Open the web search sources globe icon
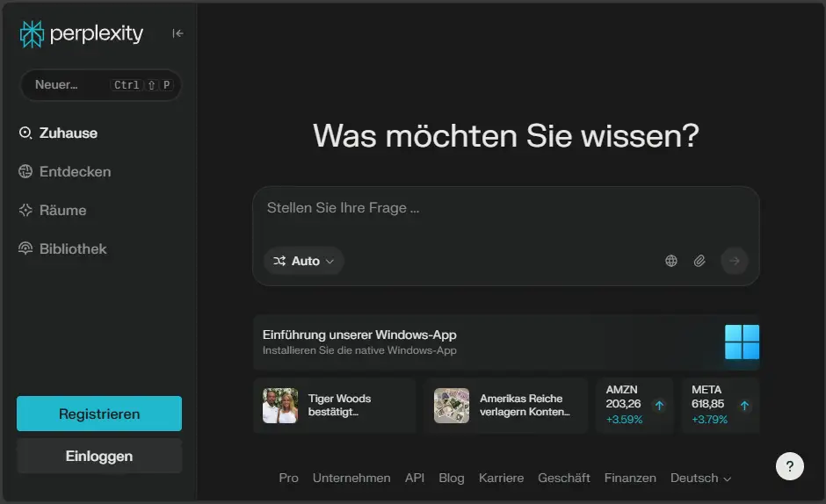The image size is (826, 504). click(x=671, y=261)
